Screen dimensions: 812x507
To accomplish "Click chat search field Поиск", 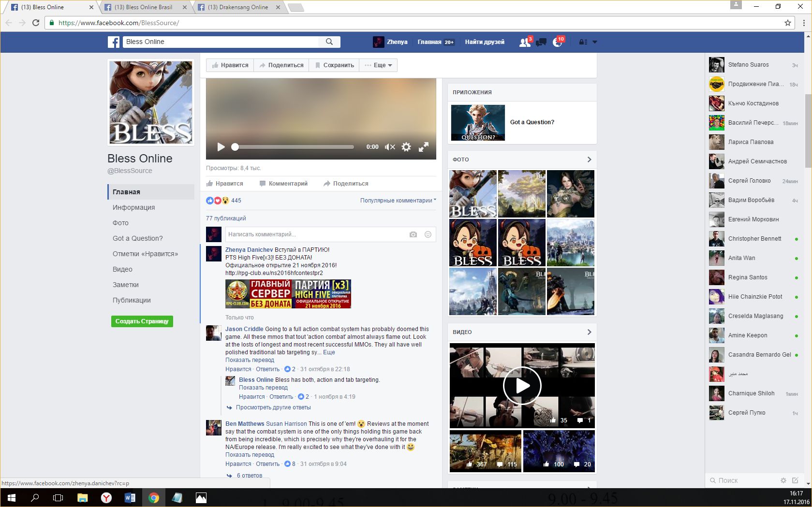I will click(742, 480).
